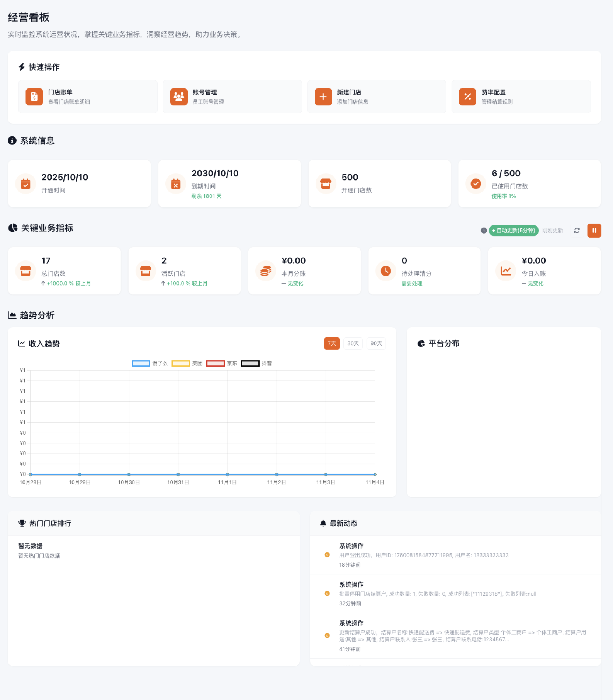Click the 今日入账 chart line icon
The image size is (613, 700).
coord(506,271)
